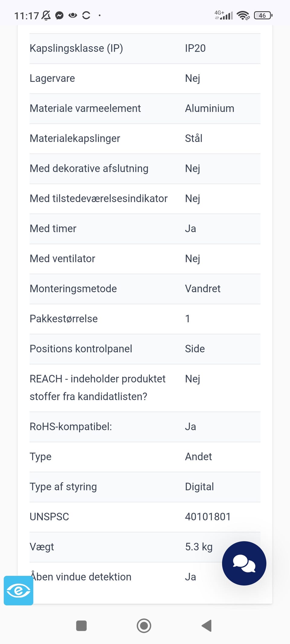Tap the blue accessibility eye icon
Image resolution: width=290 pixels, height=644 pixels.
18,591
